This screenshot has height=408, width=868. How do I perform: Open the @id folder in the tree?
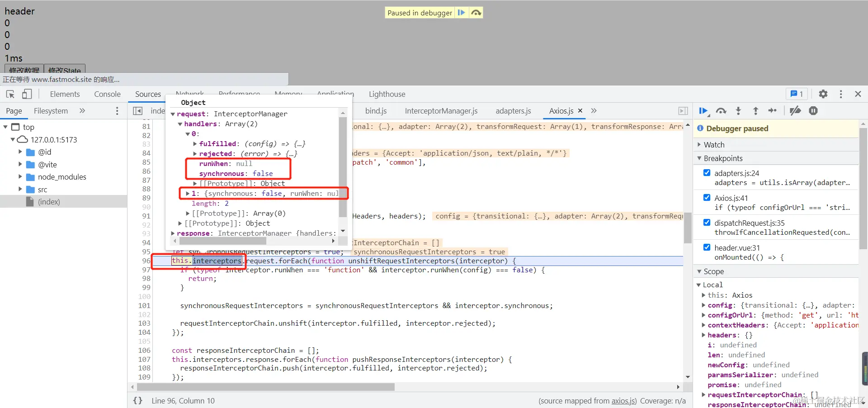coord(44,152)
